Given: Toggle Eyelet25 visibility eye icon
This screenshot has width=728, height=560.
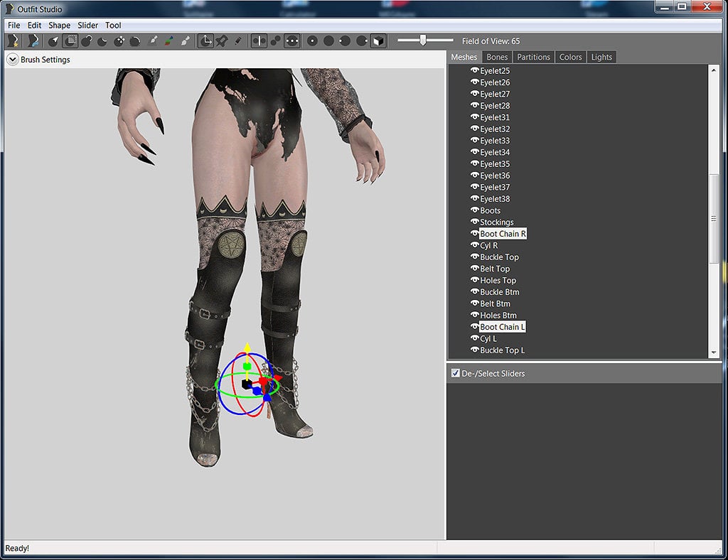Looking at the screenshot, I should point(474,70).
